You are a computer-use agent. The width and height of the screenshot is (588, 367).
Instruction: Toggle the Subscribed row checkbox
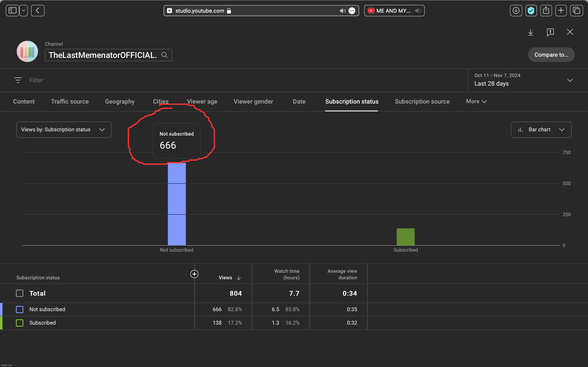tap(20, 323)
